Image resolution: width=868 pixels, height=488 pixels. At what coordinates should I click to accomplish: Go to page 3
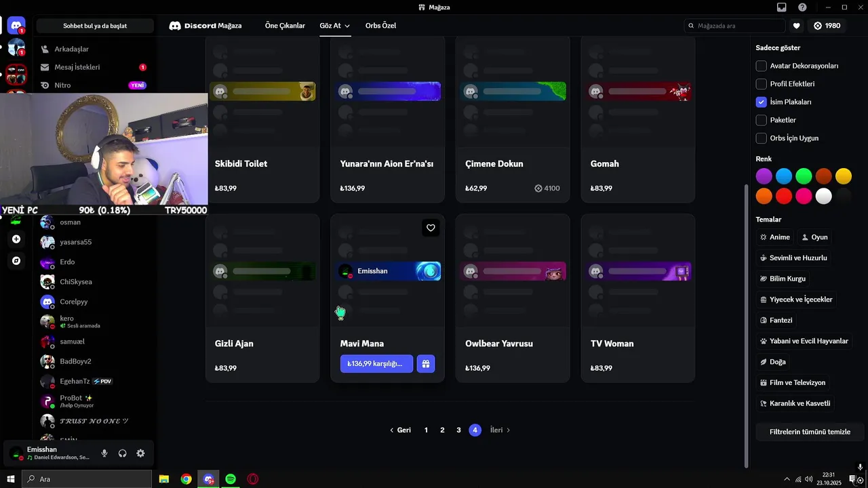pos(458,430)
